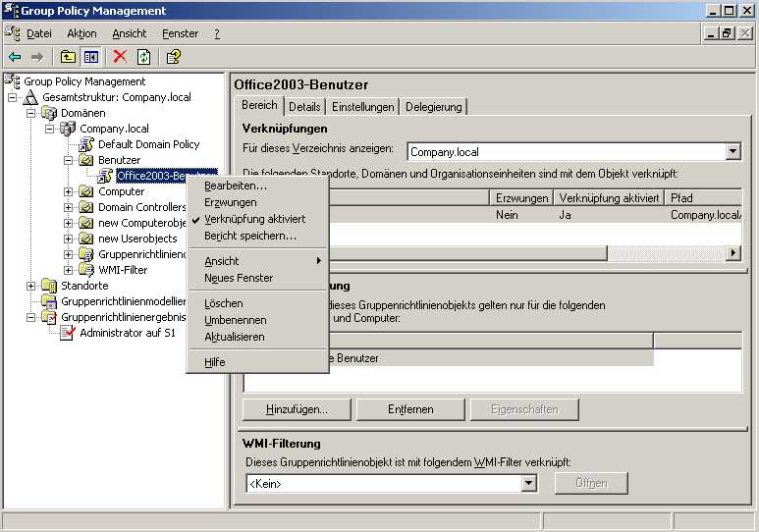Viewport: 759px width, 532px height.
Task: Click the Öffnen button
Action: (591, 483)
